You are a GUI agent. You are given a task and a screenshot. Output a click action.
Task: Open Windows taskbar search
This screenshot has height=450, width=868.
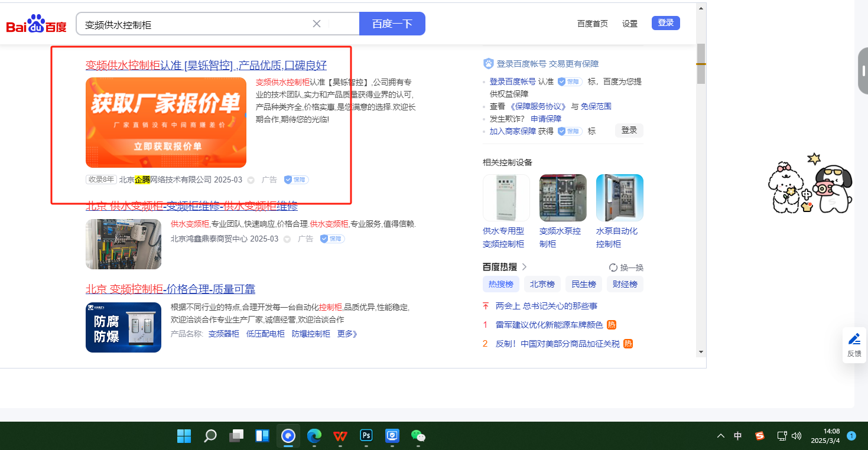click(210, 436)
